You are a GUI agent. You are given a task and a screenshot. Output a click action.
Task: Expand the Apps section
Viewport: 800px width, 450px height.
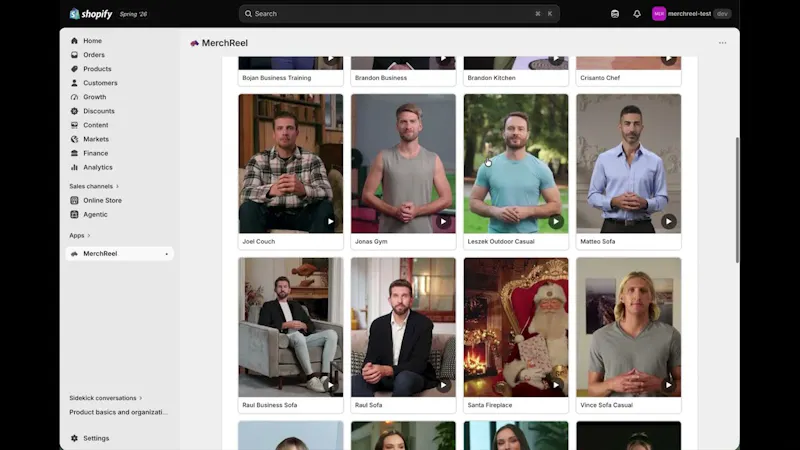pyautogui.click(x=80, y=235)
